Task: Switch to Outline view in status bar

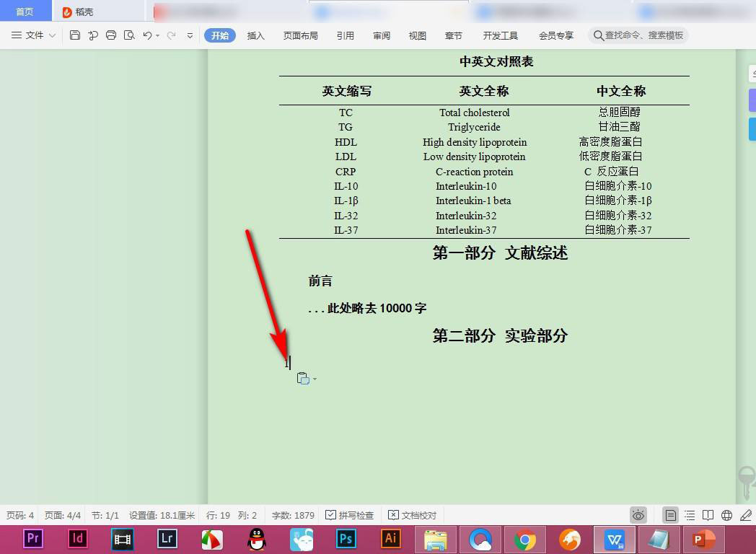Action: pos(690,515)
